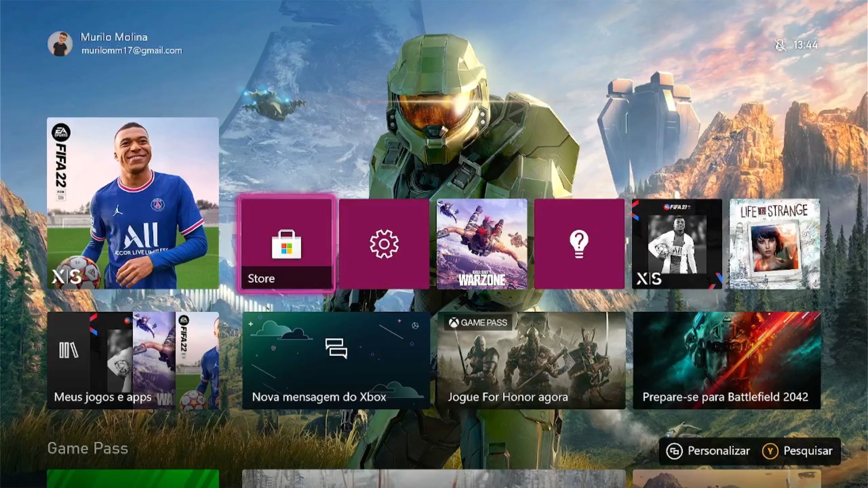Open the Game Pass section header

tap(87, 449)
